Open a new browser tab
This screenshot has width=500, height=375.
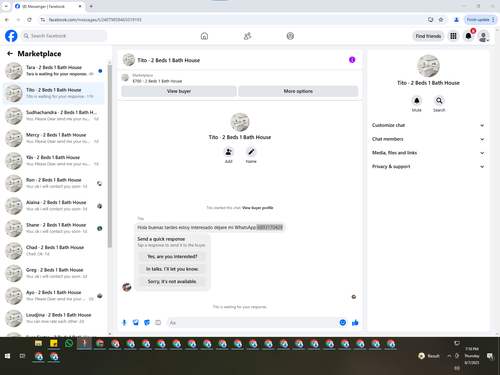[91, 6]
